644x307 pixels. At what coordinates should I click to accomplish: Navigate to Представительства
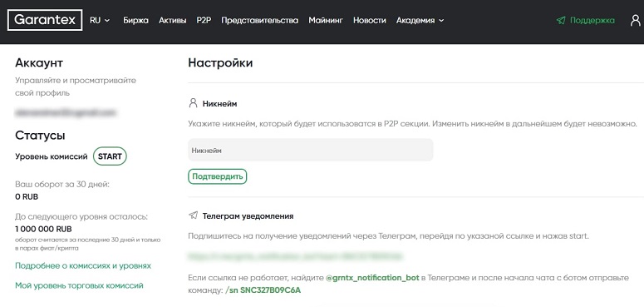[259, 20]
